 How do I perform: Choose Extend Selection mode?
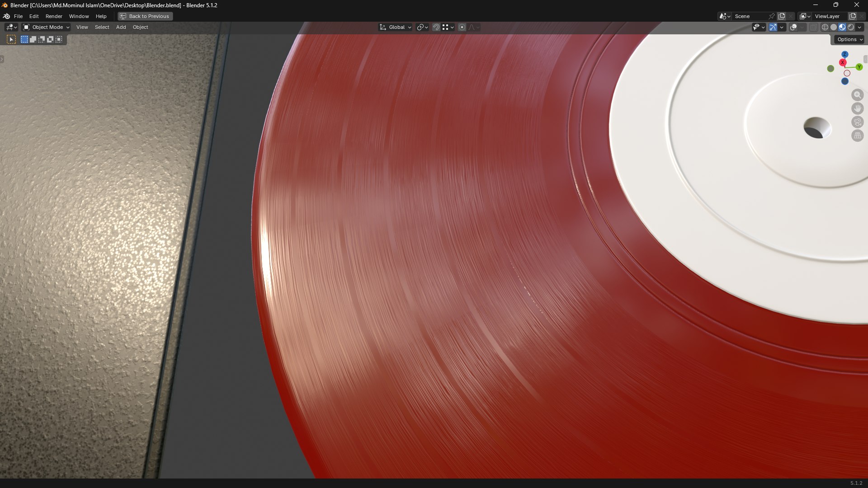[x=33, y=39]
